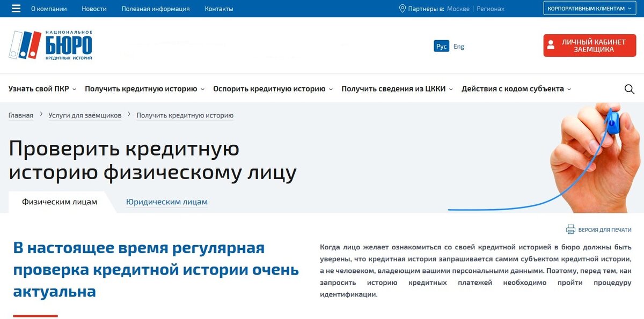Open Полезная информация menu item
Screen dimensions: 644x319
click(156, 9)
